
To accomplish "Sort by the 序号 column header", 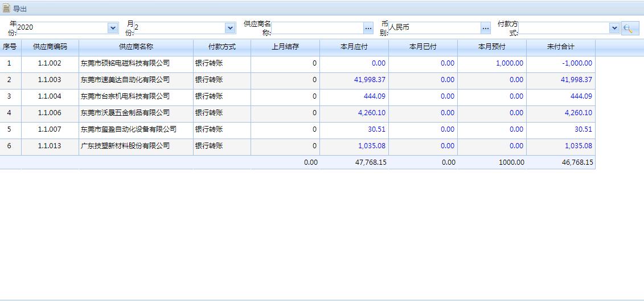I will 10,47.
